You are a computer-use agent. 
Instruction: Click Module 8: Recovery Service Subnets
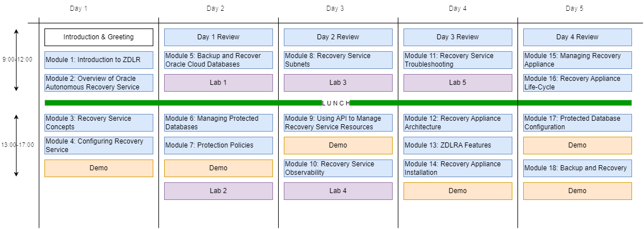click(x=338, y=60)
